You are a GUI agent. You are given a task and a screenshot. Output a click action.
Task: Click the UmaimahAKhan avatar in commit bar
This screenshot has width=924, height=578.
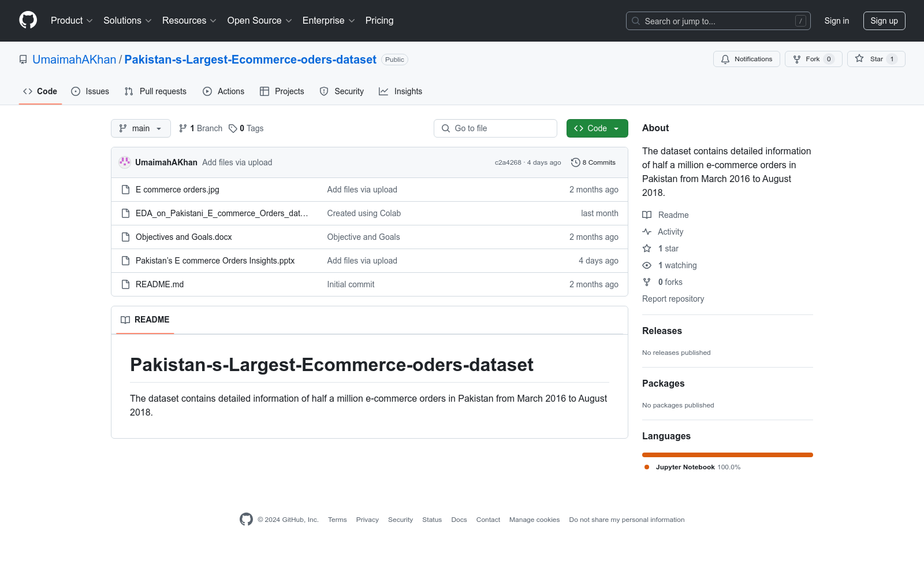point(125,162)
